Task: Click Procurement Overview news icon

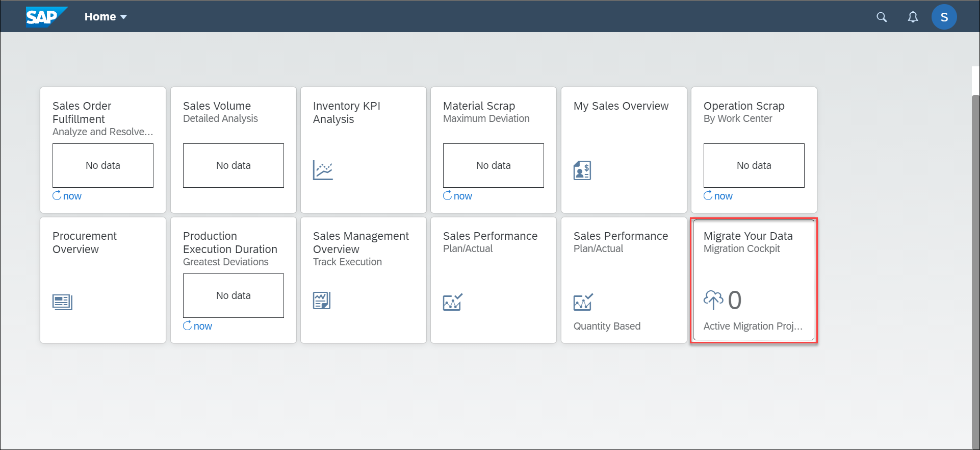Action: [63, 302]
